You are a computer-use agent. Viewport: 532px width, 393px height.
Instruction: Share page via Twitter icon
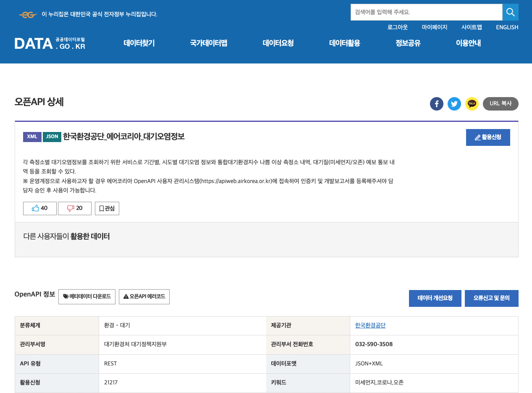[454, 104]
